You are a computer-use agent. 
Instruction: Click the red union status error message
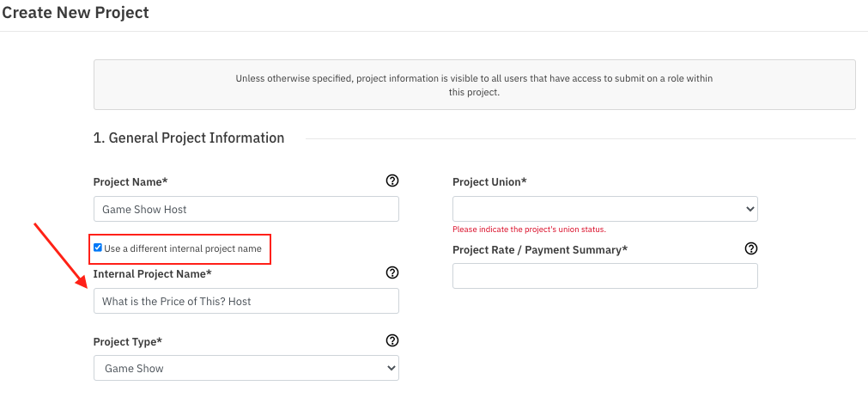click(529, 230)
